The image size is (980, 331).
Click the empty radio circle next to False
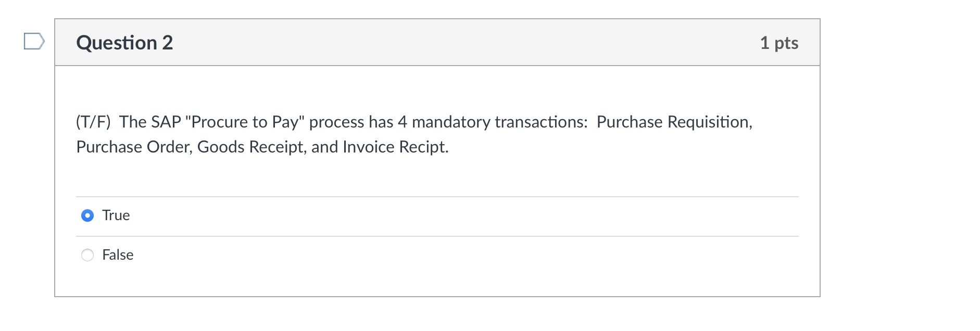click(x=87, y=255)
